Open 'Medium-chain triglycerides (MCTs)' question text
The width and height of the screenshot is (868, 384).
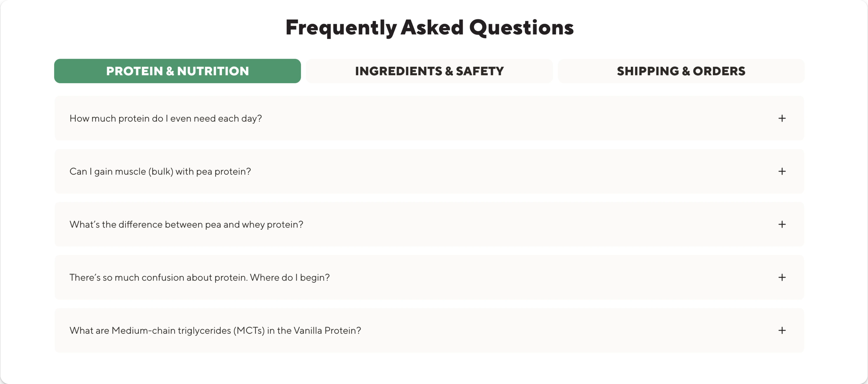click(x=215, y=330)
